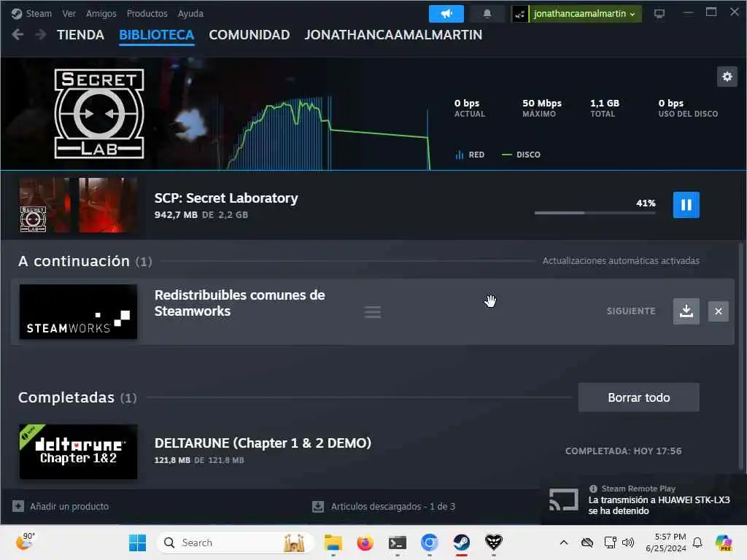Open DELTARUNE (Chapter 1 & 2 DEMO) title
The width and height of the screenshot is (747, 560).
263,443
